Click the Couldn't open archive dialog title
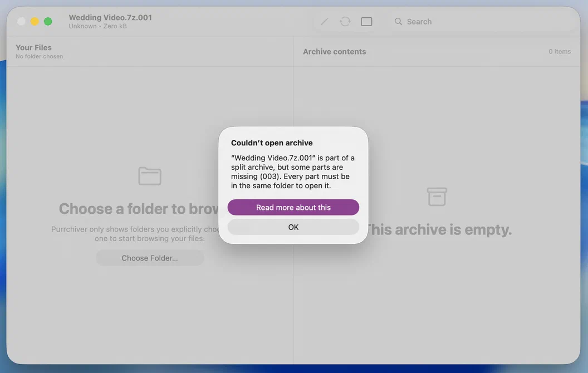Image resolution: width=588 pixels, height=373 pixels. [272, 143]
